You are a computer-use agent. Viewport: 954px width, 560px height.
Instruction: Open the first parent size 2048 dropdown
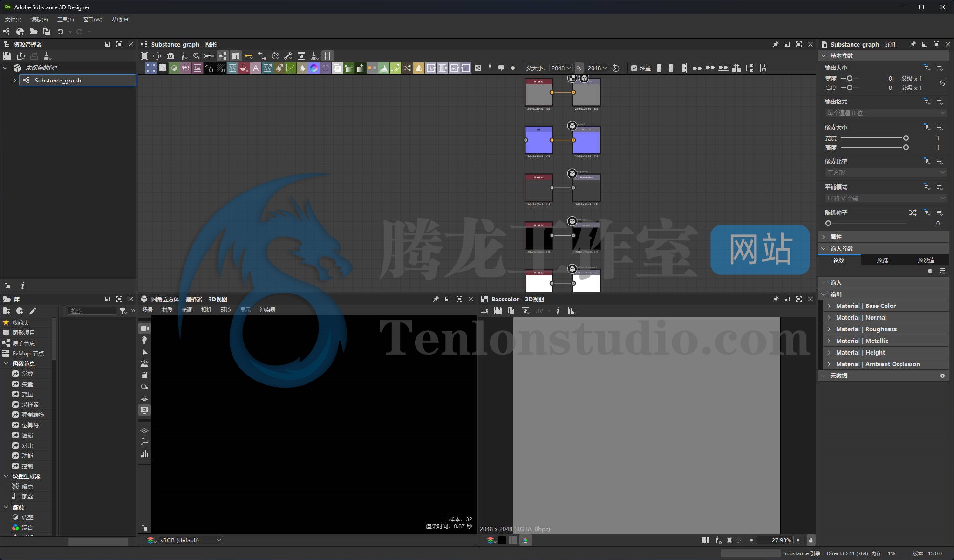(x=561, y=68)
